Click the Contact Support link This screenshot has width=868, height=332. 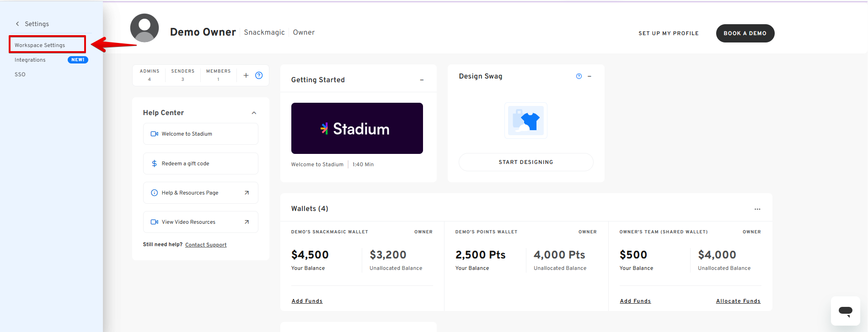tap(206, 245)
